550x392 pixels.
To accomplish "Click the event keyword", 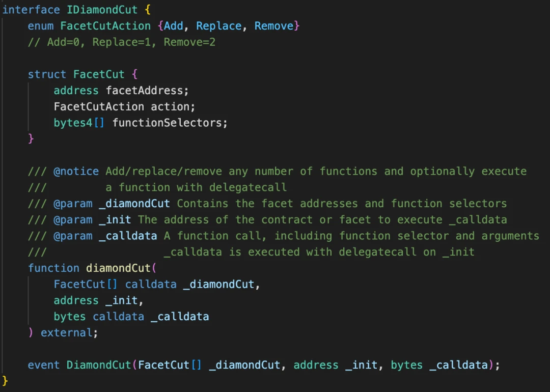I will (x=44, y=365).
